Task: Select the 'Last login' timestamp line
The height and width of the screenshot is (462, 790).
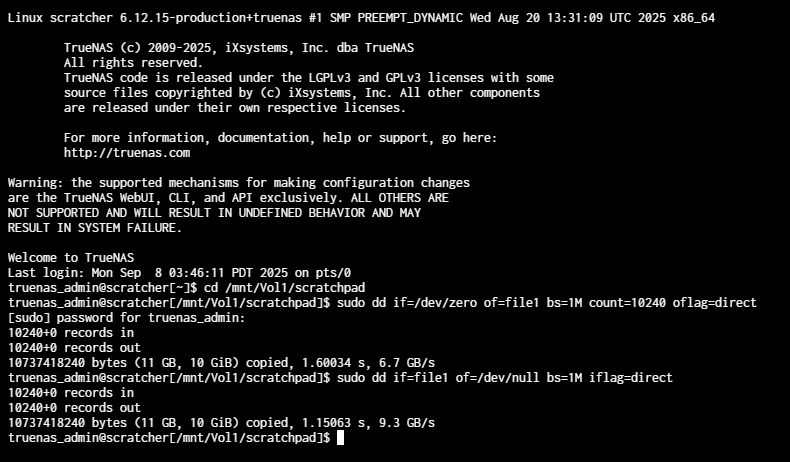Action: click(179, 272)
